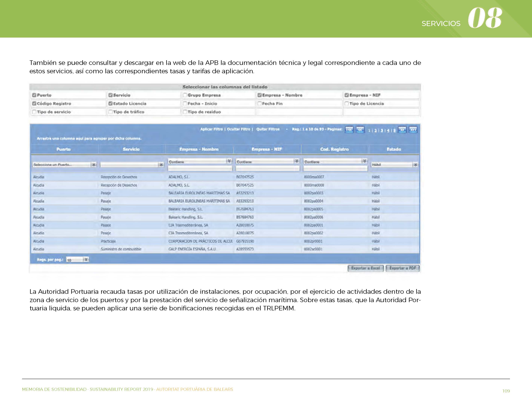Image resolution: width=532 pixels, height=399 pixels.
Task: Go to results page 4
Action: pos(388,131)
